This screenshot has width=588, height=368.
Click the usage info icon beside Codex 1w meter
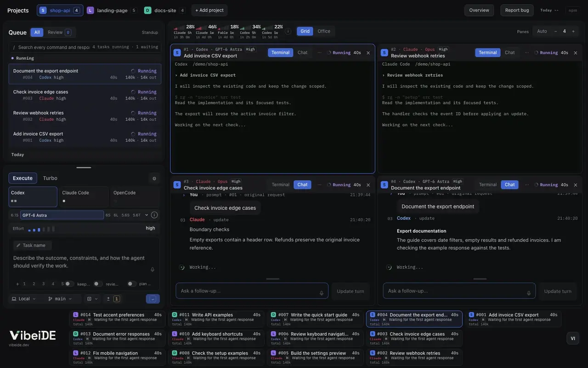point(288,31)
